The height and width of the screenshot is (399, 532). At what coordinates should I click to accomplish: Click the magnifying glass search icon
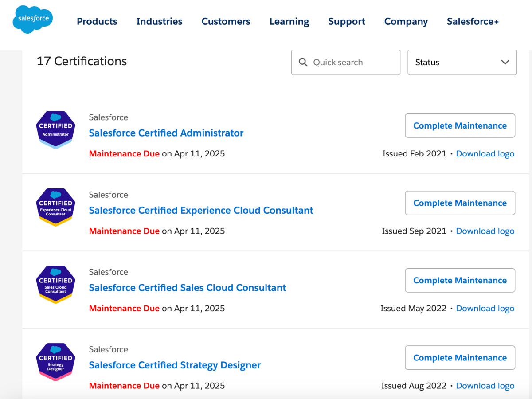click(303, 63)
